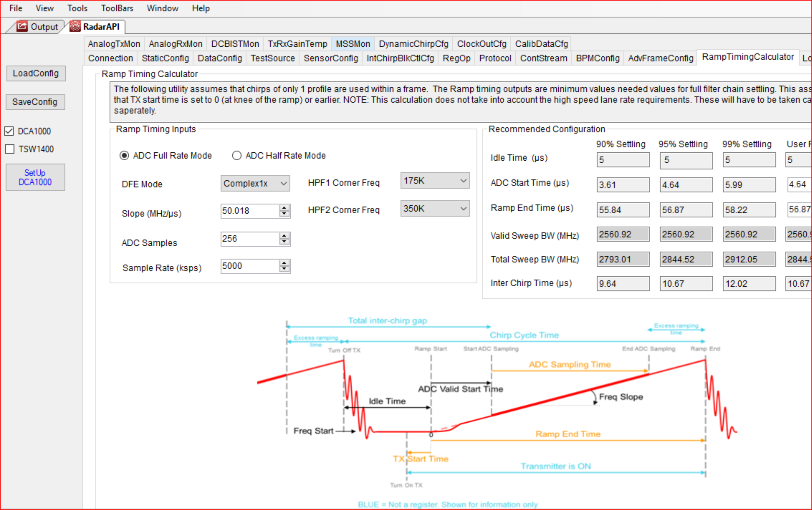Increase Sample Rate with up arrow
The height and width of the screenshot is (510, 812).
pyautogui.click(x=285, y=263)
